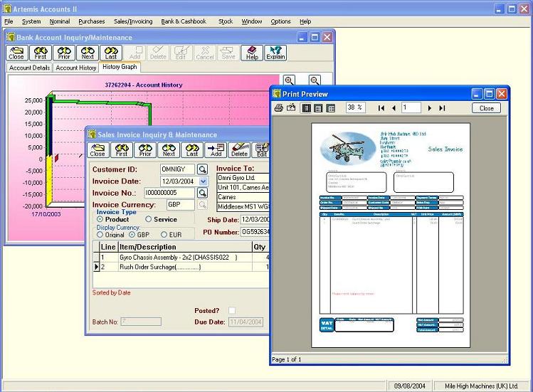The height and width of the screenshot is (392, 533).
Task: Look up Invoice No. with magnifier
Action: coord(203,193)
